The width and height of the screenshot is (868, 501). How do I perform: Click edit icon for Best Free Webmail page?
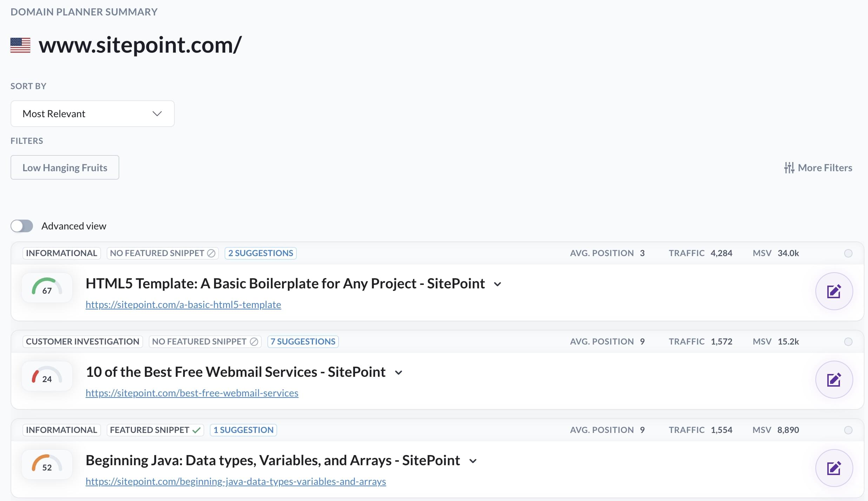click(x=834, y=380)
